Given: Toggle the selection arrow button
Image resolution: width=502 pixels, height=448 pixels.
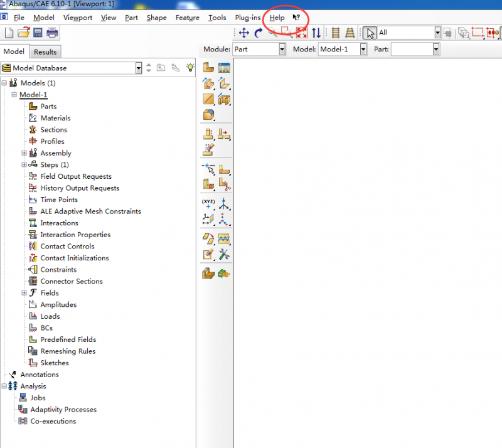Looking at the screenshot, I should (x=370, y=33).
